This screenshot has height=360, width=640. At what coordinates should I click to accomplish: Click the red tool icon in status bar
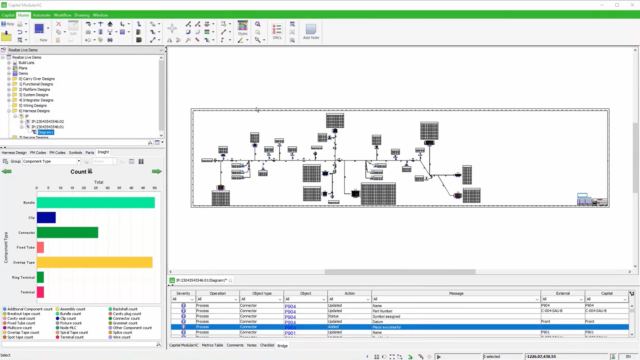[x=420, y=357]
